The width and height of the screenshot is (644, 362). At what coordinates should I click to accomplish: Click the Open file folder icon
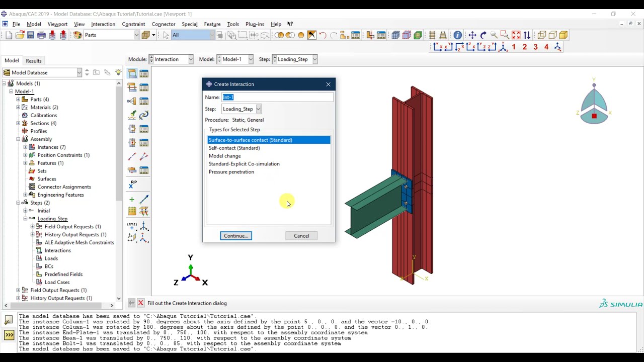[20, 35]
